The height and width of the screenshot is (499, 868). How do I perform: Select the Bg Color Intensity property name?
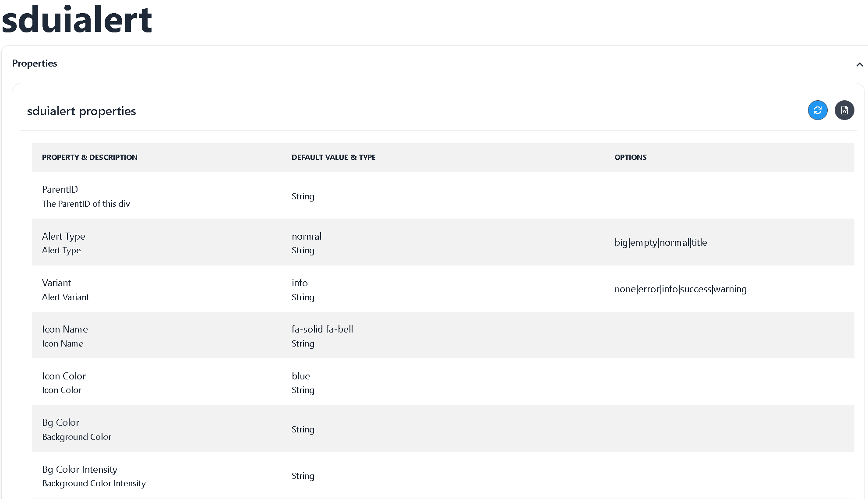click(x=80, y=469)
